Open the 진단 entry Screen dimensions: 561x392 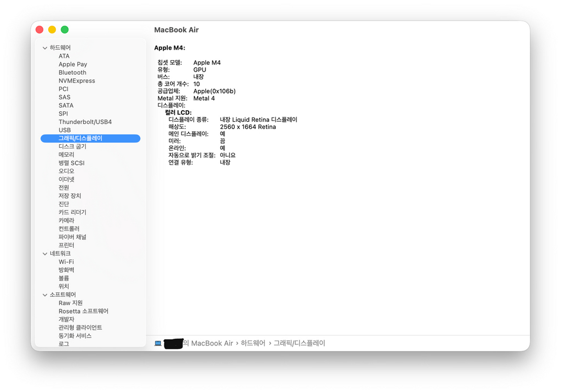[64, 204]
